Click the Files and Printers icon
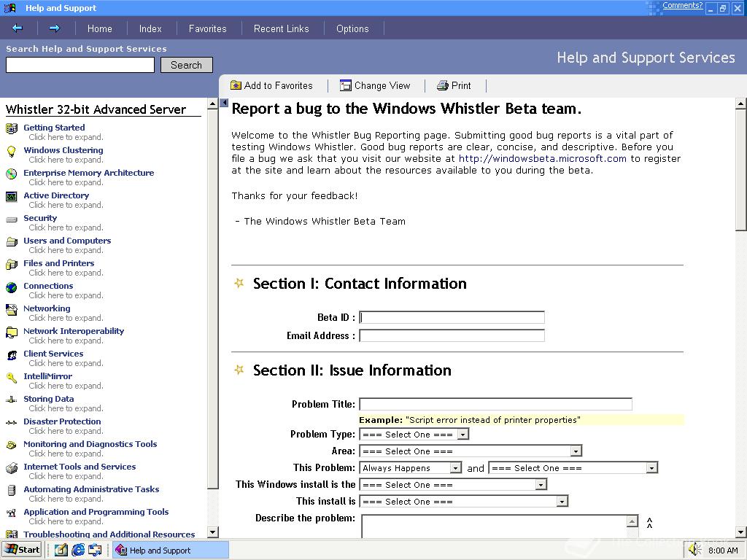The image size is (747, 560). click(12, 264)
